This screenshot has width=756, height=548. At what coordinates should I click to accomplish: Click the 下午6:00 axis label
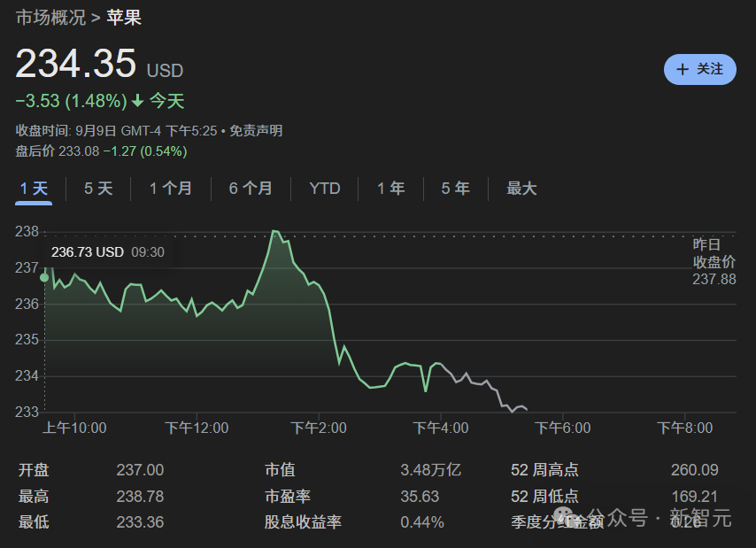[x=563, y=428]
